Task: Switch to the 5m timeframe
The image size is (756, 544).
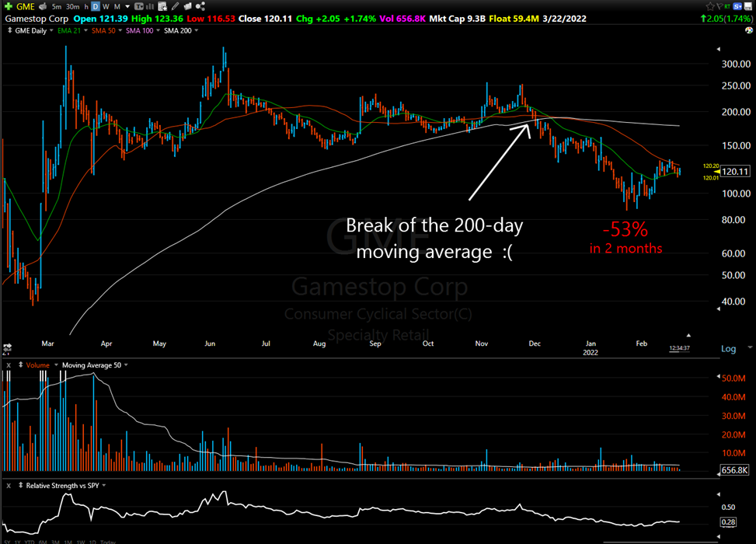Action: point(57,7)
